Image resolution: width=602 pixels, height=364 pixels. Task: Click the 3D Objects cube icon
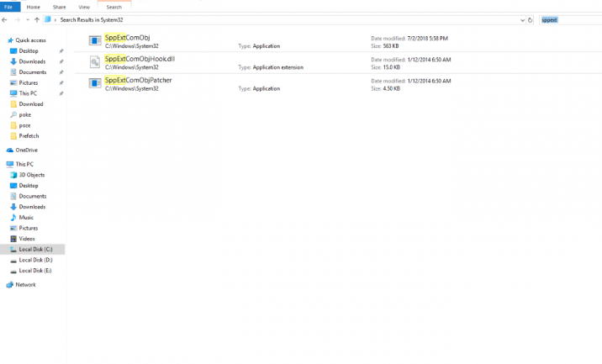(x=13, y=175)
